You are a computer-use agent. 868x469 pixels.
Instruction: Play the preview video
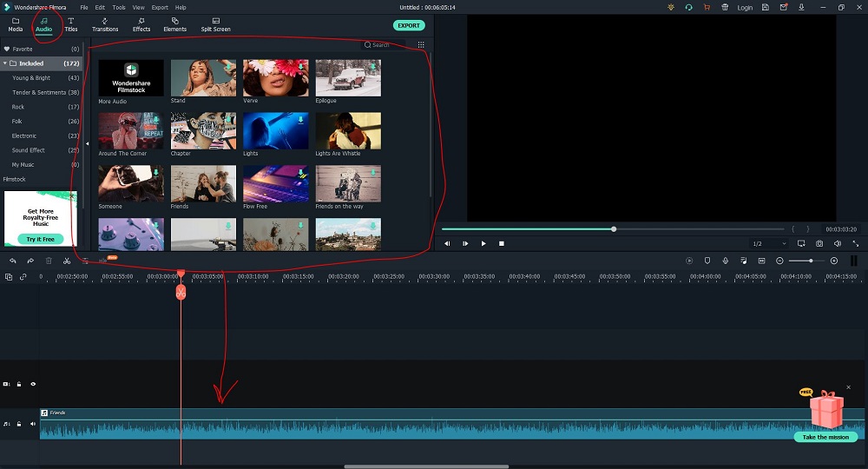pyautogui.click(x=483, y=244)
